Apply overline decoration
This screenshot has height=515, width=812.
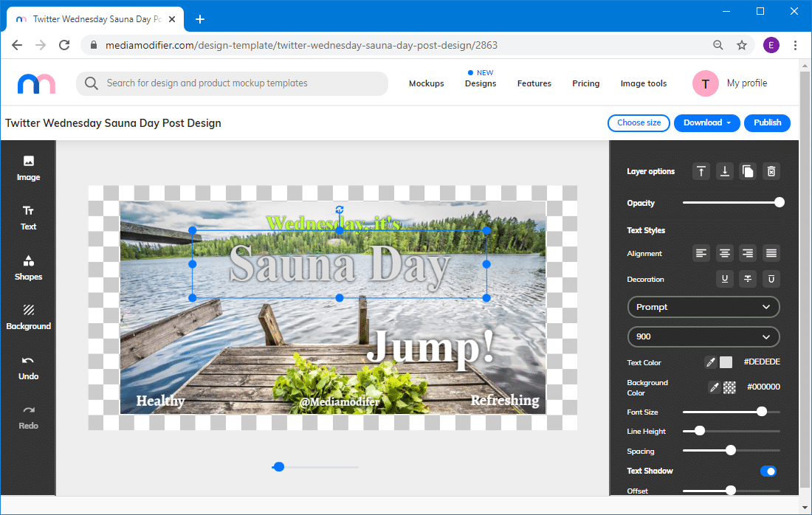point(771,279)
